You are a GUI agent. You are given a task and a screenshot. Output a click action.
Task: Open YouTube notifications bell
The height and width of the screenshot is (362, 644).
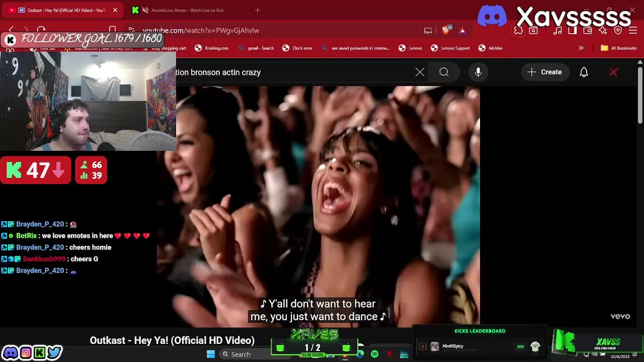pos(584,72)
